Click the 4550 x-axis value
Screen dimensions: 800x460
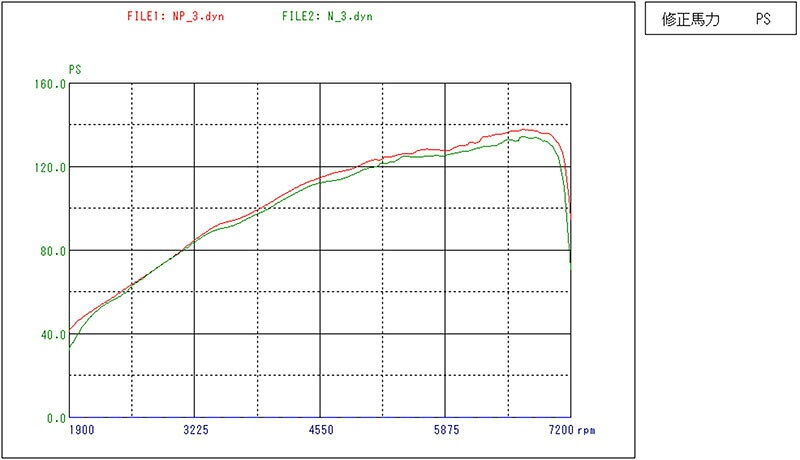(320, 431)
